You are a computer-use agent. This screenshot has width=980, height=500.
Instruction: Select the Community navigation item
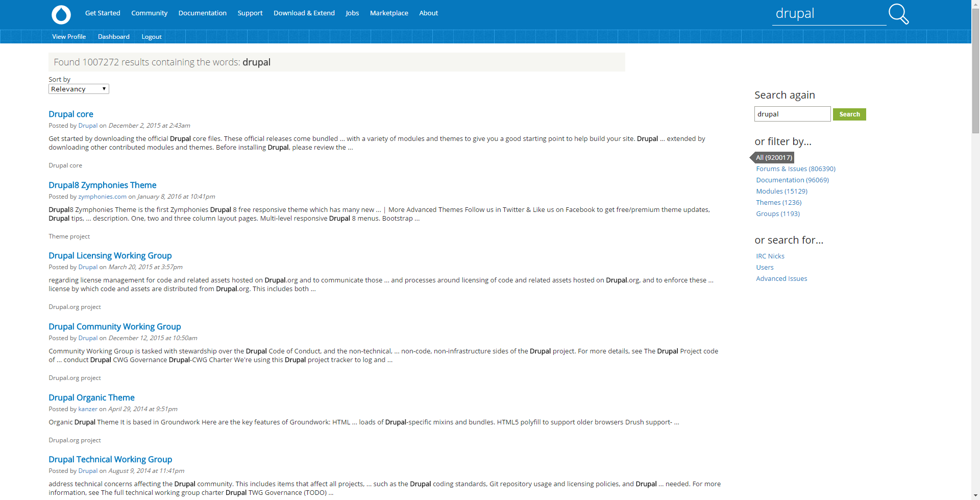tap(149, 13)
